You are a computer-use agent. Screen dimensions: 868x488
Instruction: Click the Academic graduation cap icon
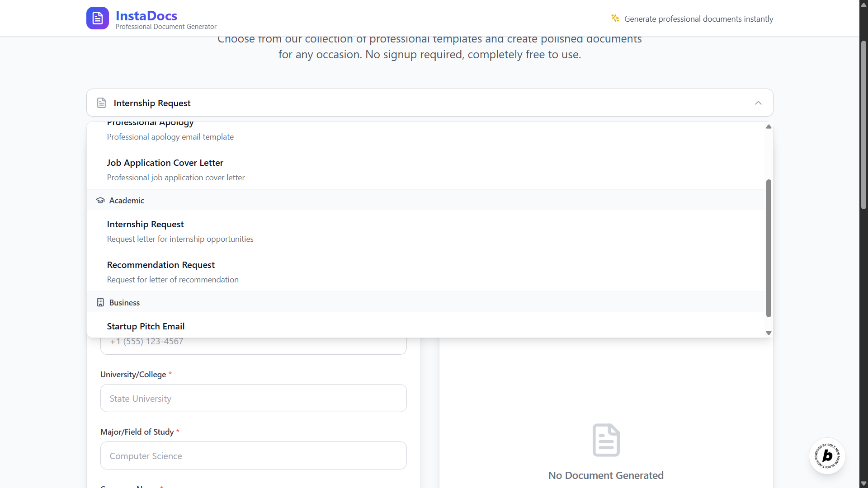[x=100, y=200]
